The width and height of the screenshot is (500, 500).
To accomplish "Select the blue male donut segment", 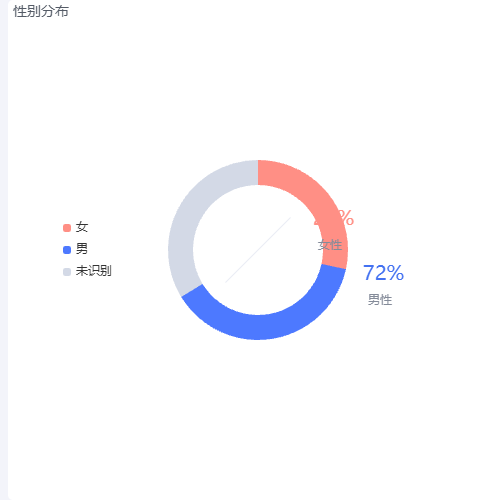I will pyautogui.click(x=267, y=326).
